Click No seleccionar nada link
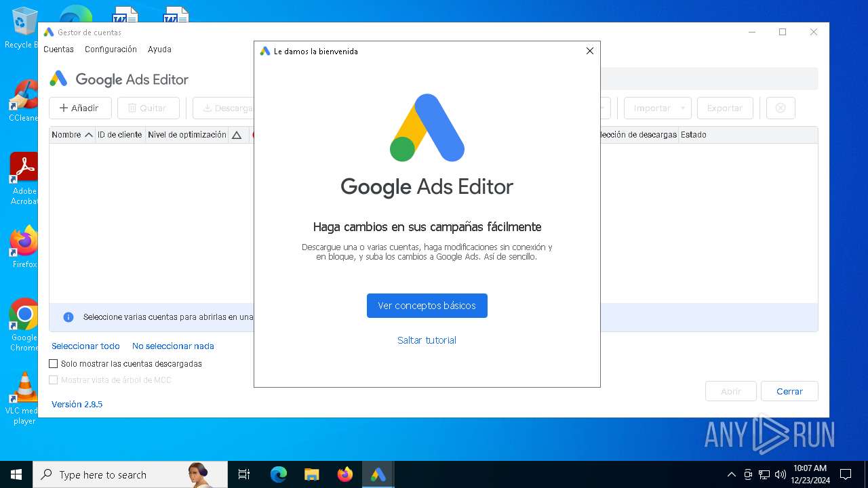The height and width of the screenshot is (488, 868). (x=173, y=346)
